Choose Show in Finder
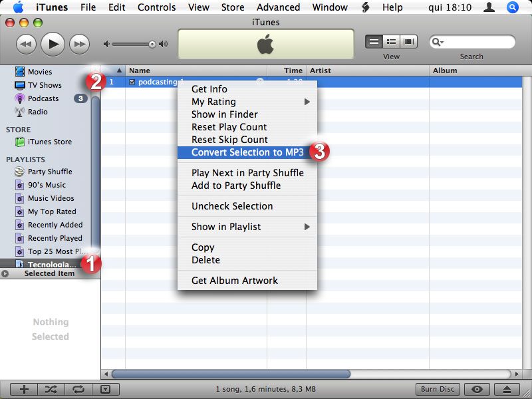532x399 pixels. tap(247, 114)
